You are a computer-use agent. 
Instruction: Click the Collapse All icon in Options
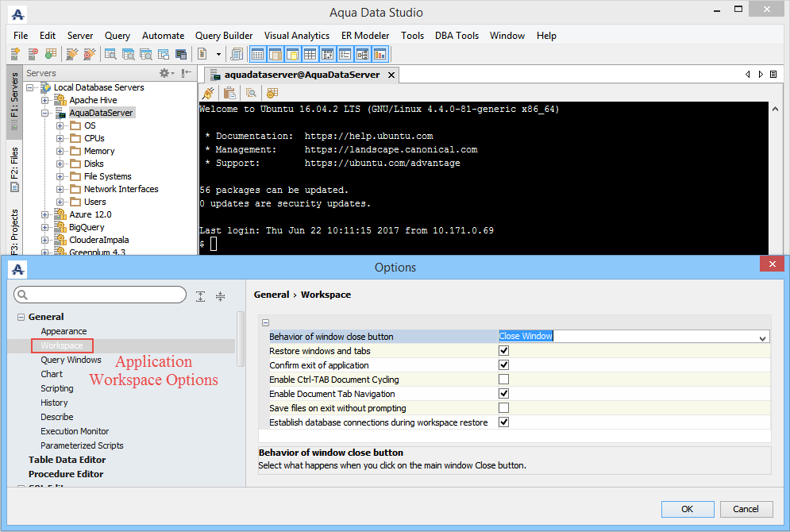click(x=220, y=296)
